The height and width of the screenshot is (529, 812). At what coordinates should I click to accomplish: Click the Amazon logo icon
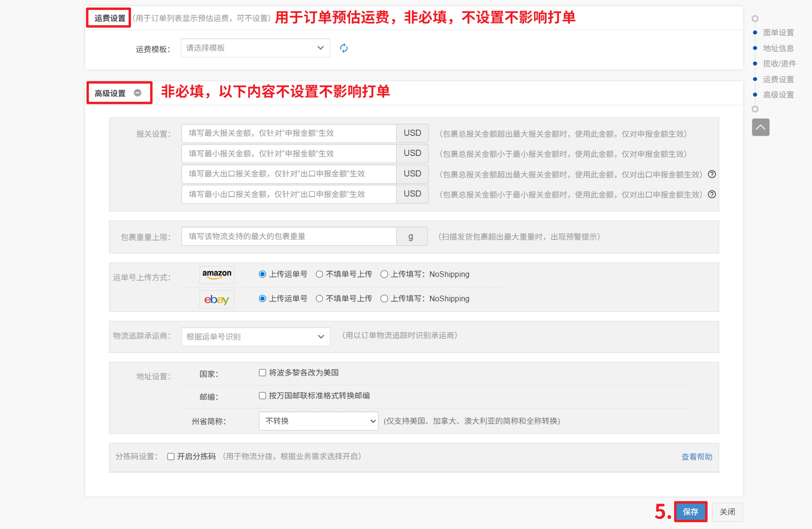click(x=217, y=275)
